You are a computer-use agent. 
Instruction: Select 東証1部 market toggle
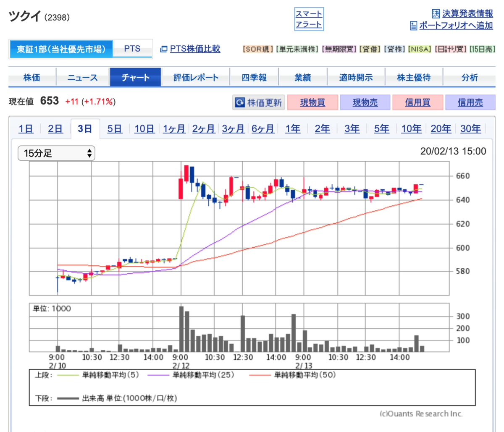[61, 49]
